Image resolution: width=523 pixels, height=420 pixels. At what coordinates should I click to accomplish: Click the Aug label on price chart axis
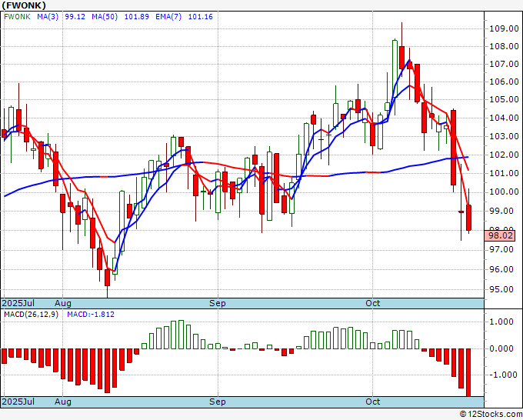click(63, 303)
